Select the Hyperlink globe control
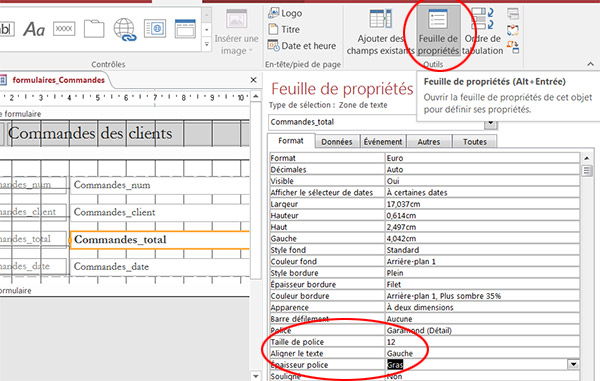Screen dimensions: 600x381 coord(125,29)
